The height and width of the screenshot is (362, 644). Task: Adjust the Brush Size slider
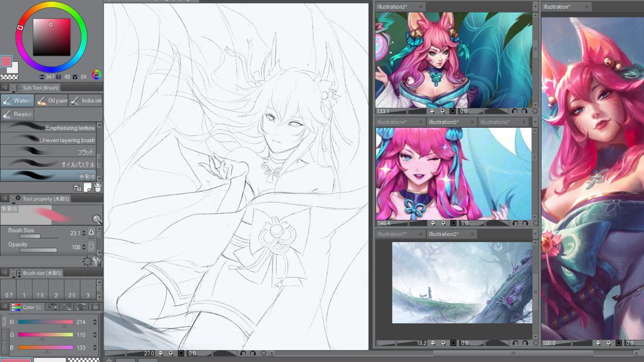pyautogui.click(x=38, y=236)
